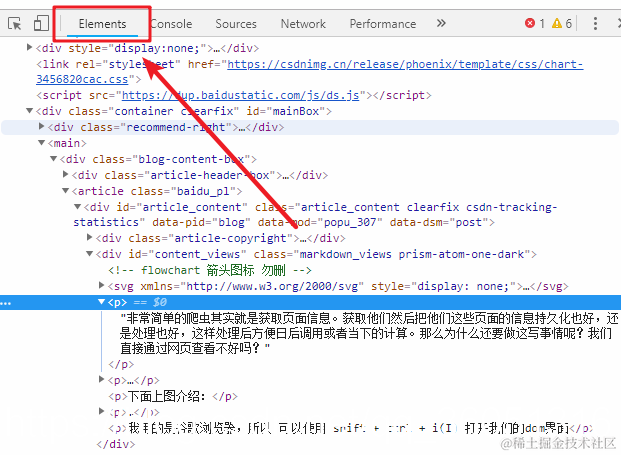Screen dimensions: 621x455
Task: Collapse the main element node
Action: [41, 143]
